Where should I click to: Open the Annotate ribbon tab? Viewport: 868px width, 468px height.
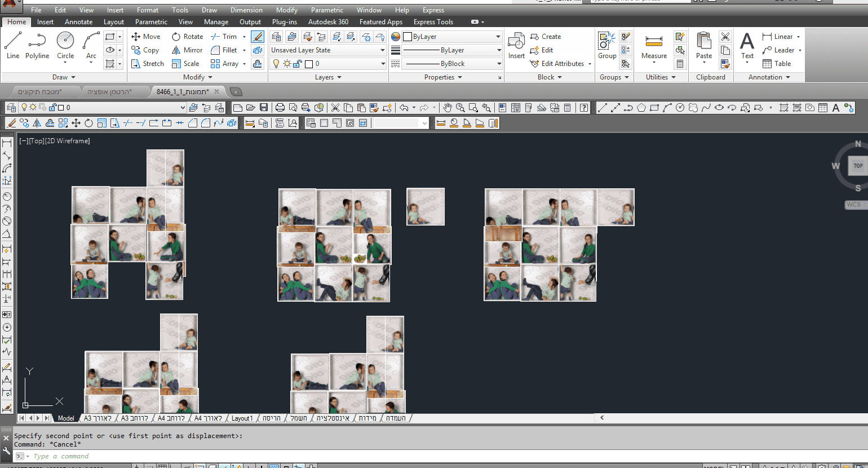[x=78, y=22]
